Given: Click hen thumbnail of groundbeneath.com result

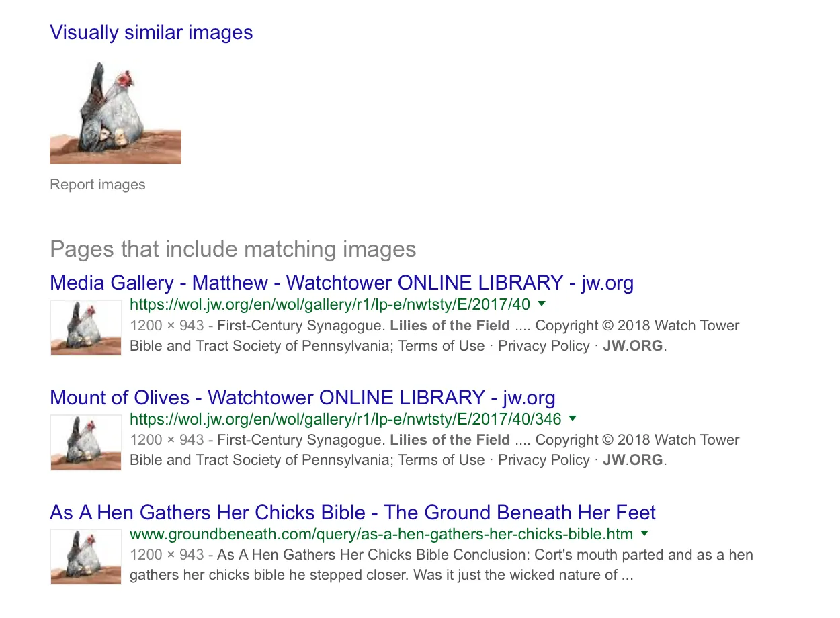Looking at the screenshot, I should pos(85,556).
